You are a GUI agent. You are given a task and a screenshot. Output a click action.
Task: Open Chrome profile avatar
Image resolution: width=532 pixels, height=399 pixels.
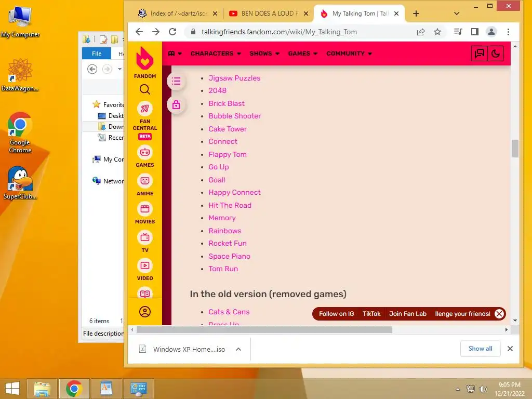491,32
